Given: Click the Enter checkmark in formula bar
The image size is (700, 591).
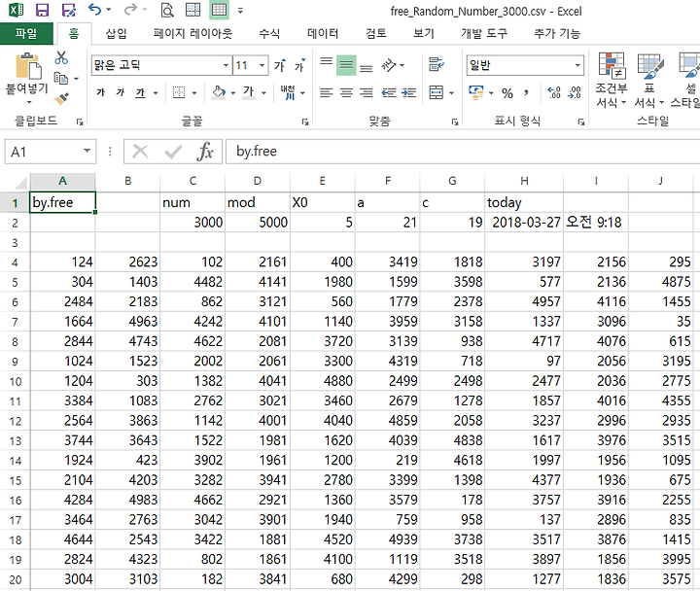Looking at the screenshot, I should point(173,152).
